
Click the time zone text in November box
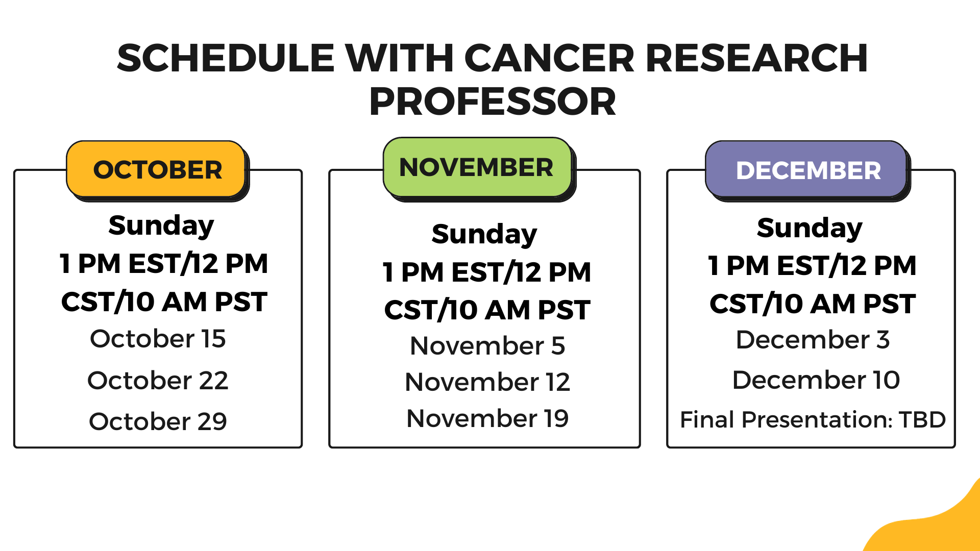(x=487, y=291)
